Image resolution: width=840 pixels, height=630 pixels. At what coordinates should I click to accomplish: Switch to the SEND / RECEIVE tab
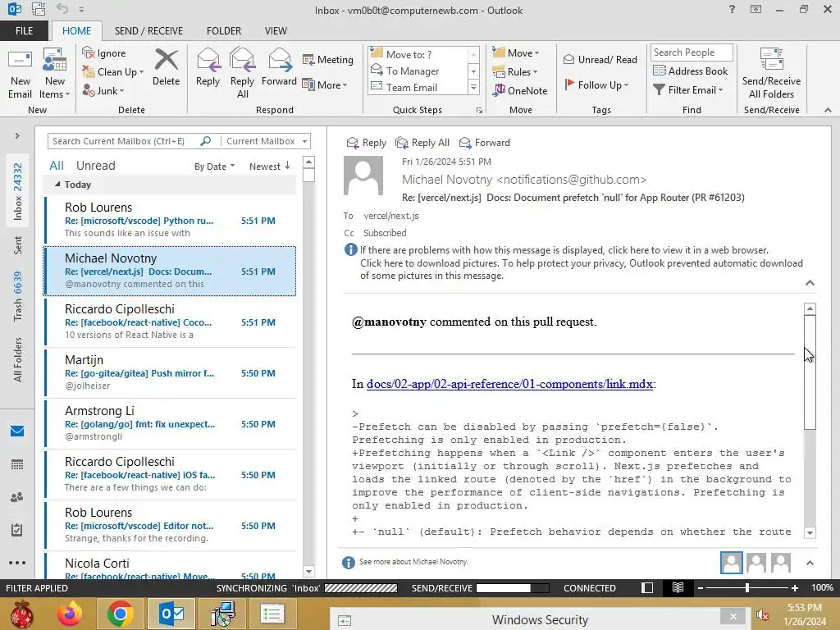tap(148, 30)
